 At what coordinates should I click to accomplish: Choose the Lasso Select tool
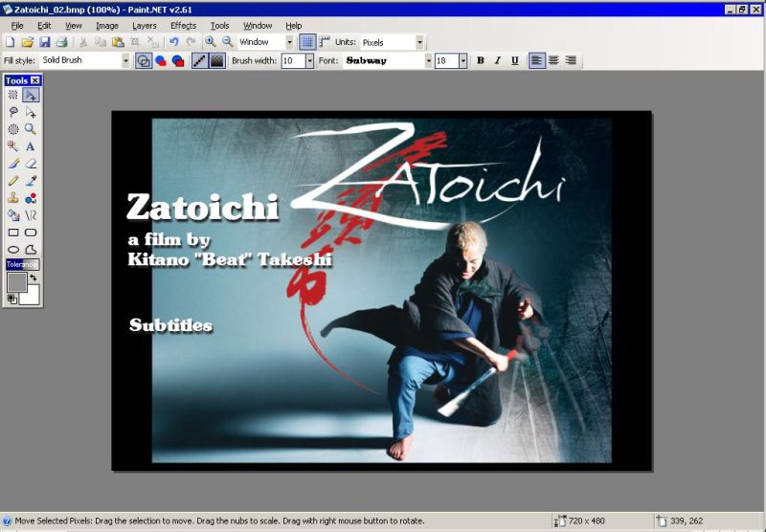tap(13, 112)
